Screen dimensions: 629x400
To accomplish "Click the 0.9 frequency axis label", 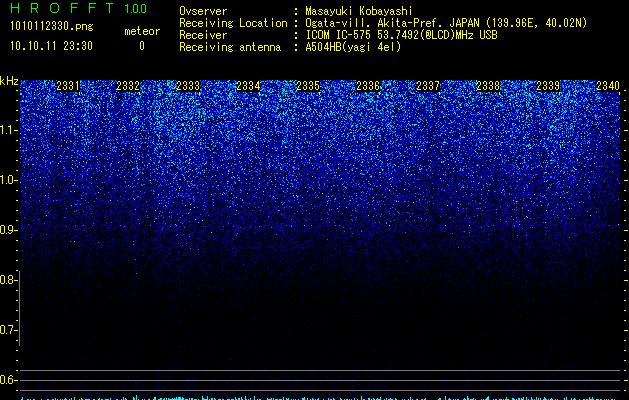I will point(8,230).
